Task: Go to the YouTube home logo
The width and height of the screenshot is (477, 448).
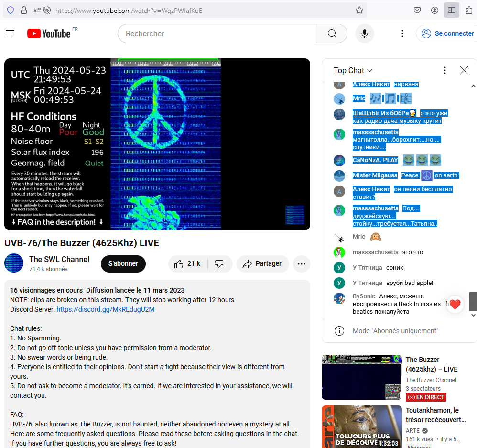Action: pos(49,33)
